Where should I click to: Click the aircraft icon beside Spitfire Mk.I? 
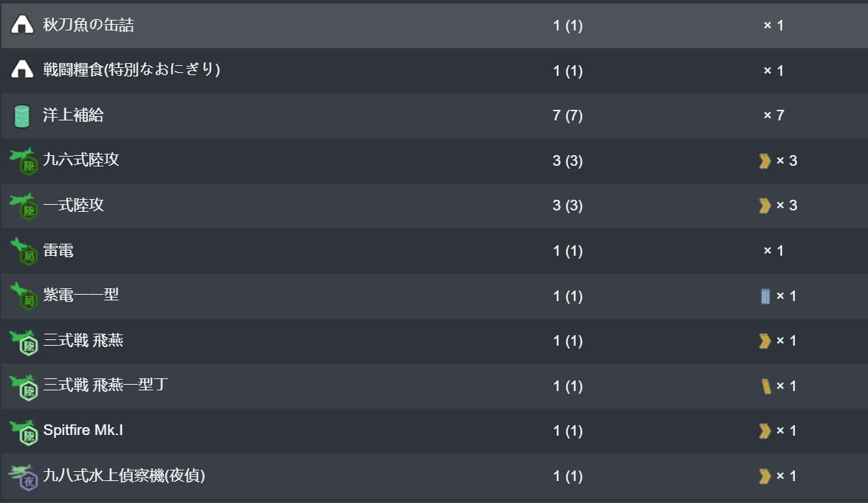[x=23, y=431]
